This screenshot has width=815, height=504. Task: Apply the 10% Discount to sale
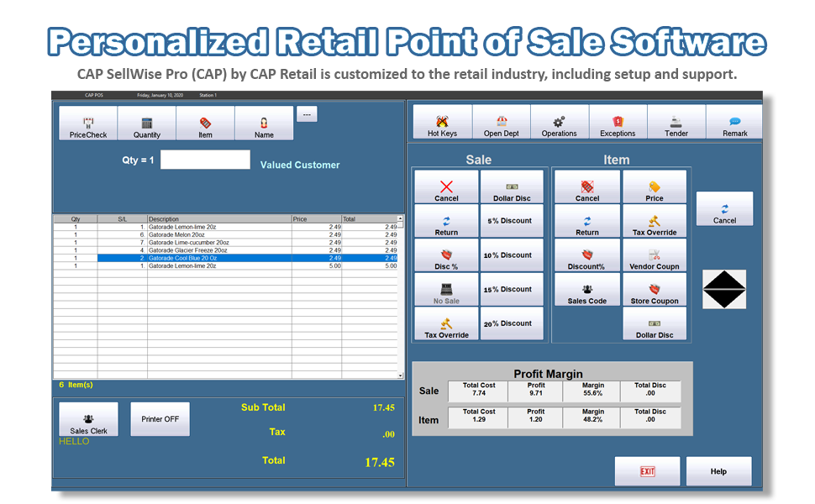point(512,255)
